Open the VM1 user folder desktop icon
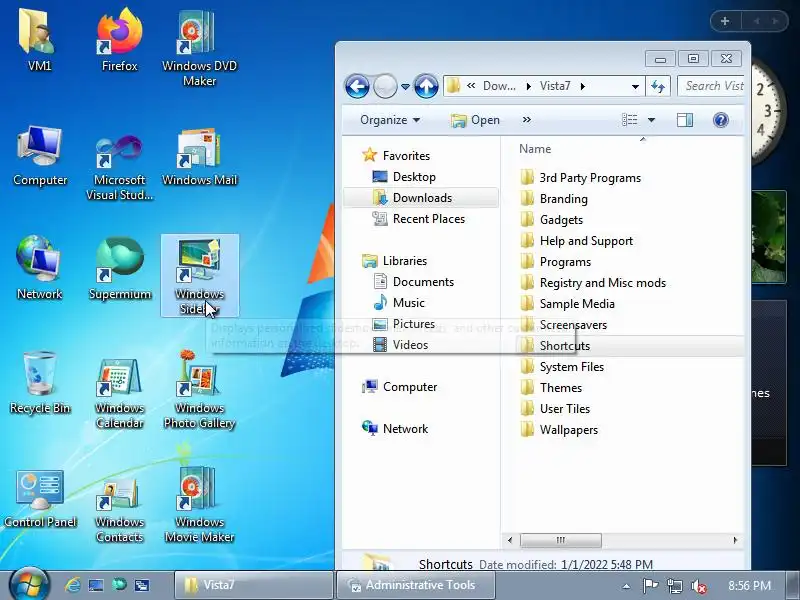 pos(39,40)
